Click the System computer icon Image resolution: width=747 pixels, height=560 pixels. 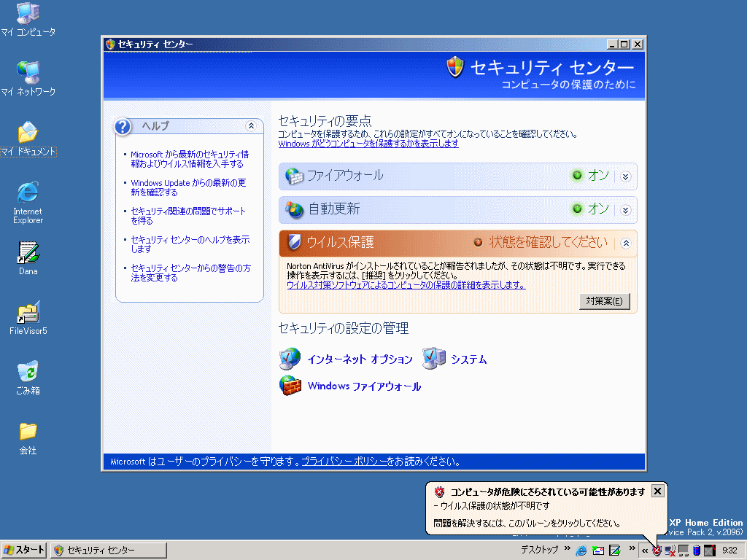pyautogui.click(x=433, y=359)
